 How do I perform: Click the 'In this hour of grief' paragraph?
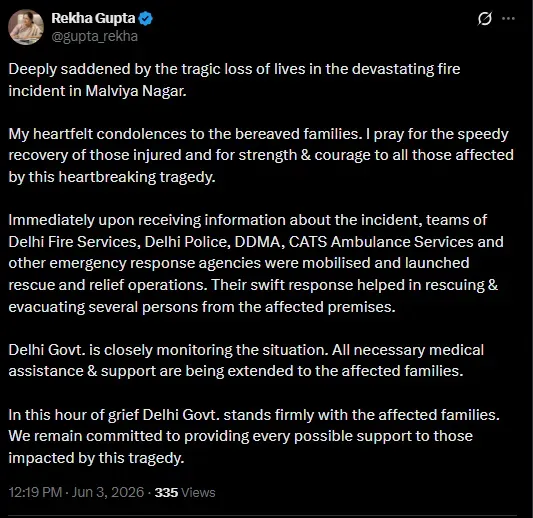(x=254, y=436)
